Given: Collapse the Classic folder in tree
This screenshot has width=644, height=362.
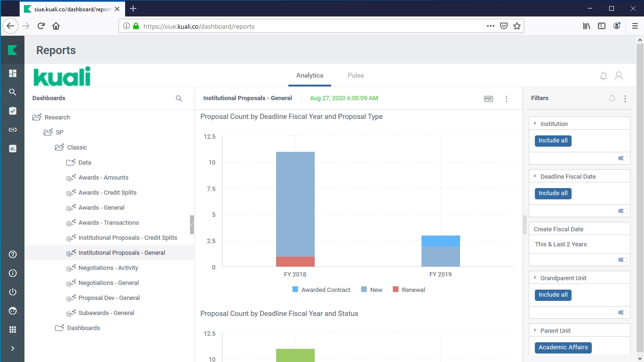Looking at the screenshot, I should [x=59, y=147].
